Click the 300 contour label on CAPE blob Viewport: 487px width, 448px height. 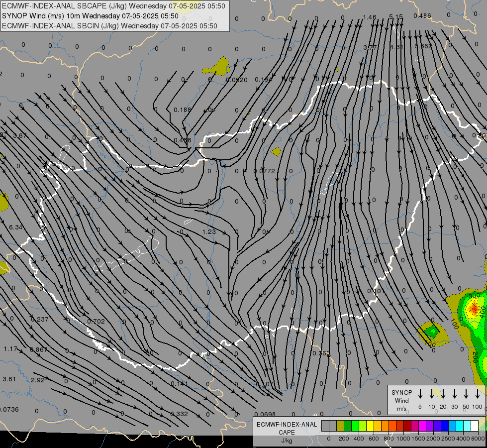tap(474, 295)
